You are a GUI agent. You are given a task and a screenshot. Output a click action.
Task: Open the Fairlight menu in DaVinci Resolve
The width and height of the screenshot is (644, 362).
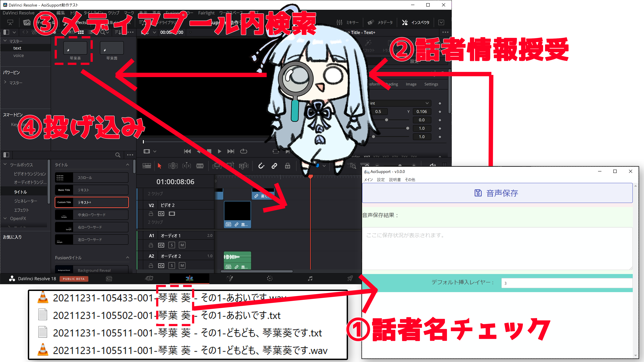tap(206, 13)
